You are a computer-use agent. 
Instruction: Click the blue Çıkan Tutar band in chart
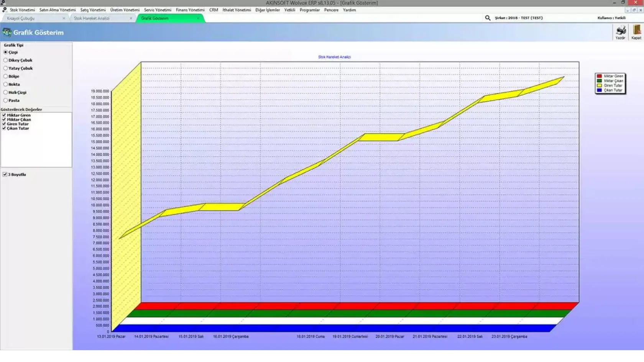point(333,328)
